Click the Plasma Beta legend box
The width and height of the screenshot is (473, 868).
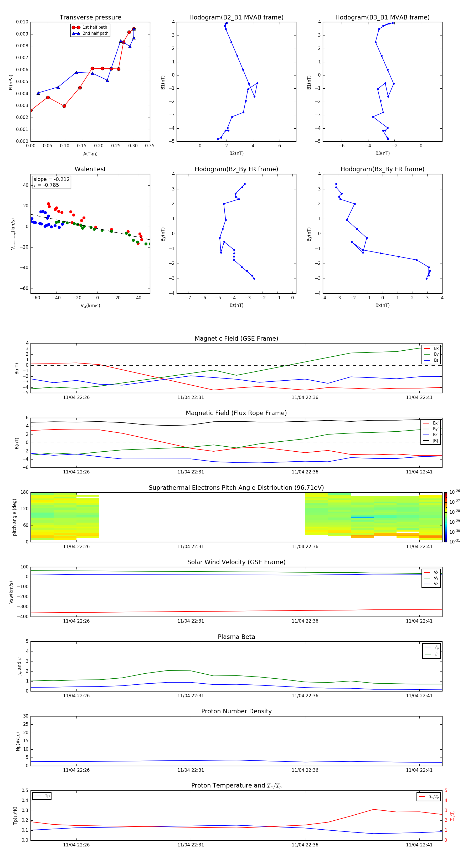[431, 651]
